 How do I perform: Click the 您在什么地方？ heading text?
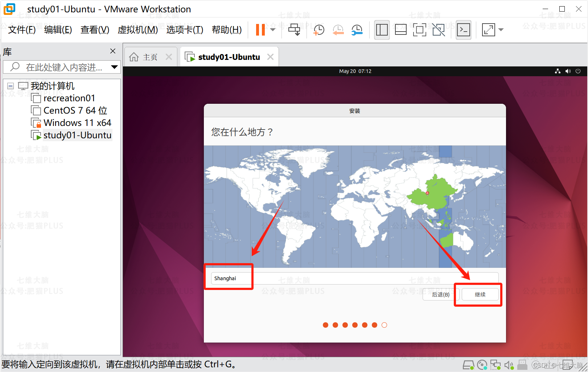(x=242, y=132)
